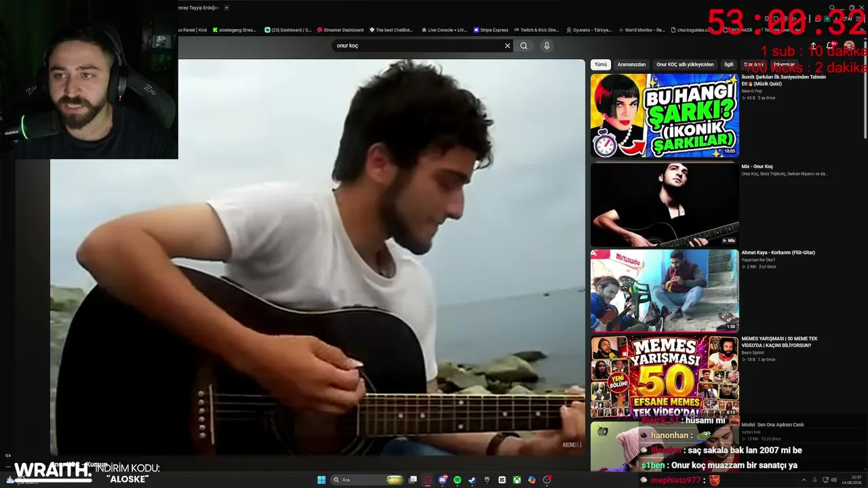Switch to Opera GX on the taskbar

[x=427, y=480]
